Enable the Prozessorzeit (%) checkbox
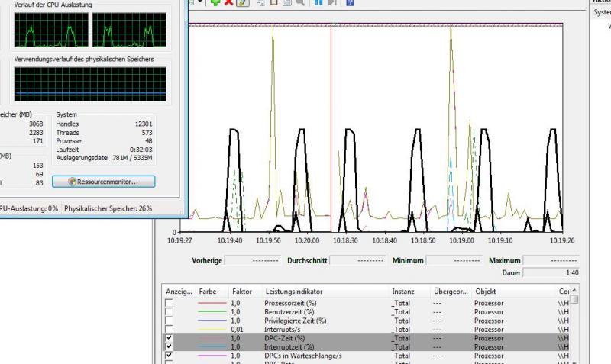The width and height of the screenshot is (611, 364). click(169, 303)
